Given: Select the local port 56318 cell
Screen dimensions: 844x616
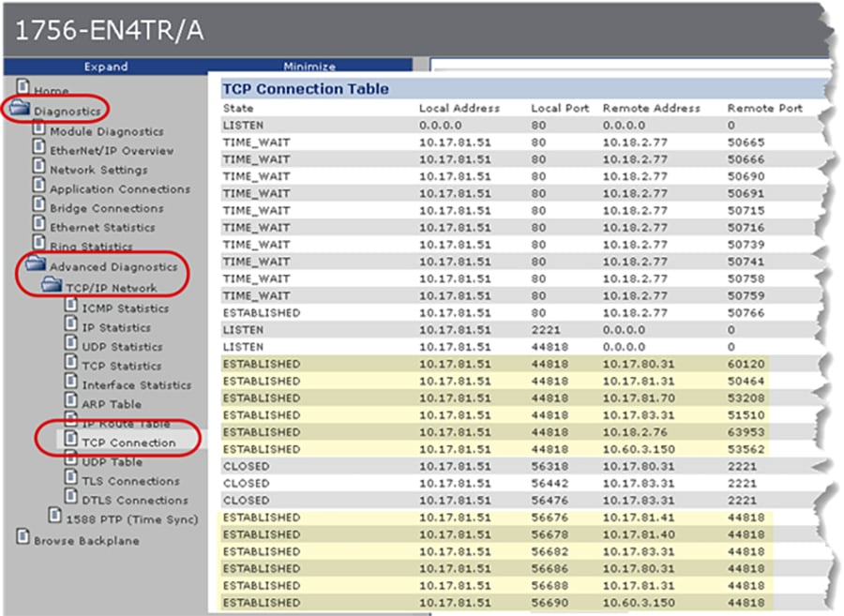Looking at the screenshot, I should coord(550,466).
